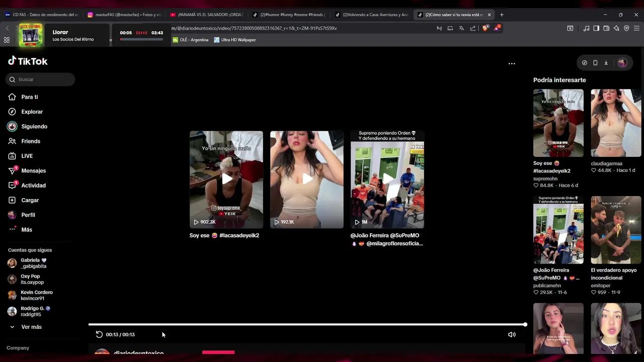Image resolution: width=644 pixels, height=362 pixels.
Task: Open Rodrigo G. rodrigt95 account
Action: coord(35,311)
